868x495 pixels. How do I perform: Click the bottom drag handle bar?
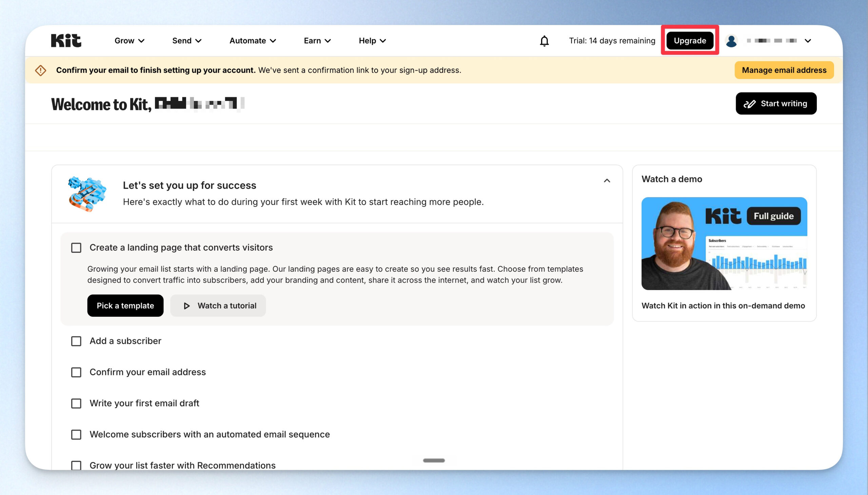tap(434, 460)
